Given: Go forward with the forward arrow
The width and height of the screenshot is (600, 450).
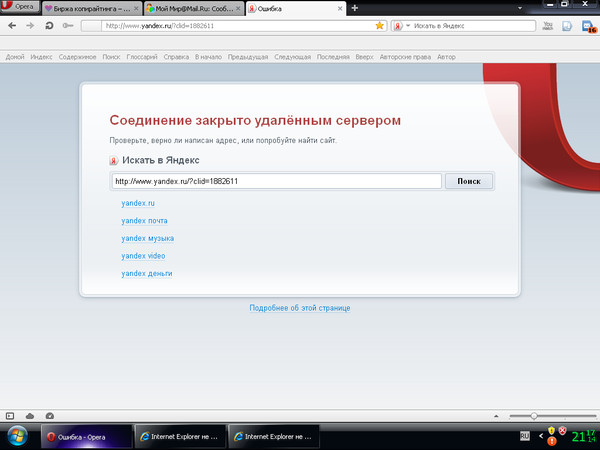Looking at the screenshot, I should [x=30, y=26].
